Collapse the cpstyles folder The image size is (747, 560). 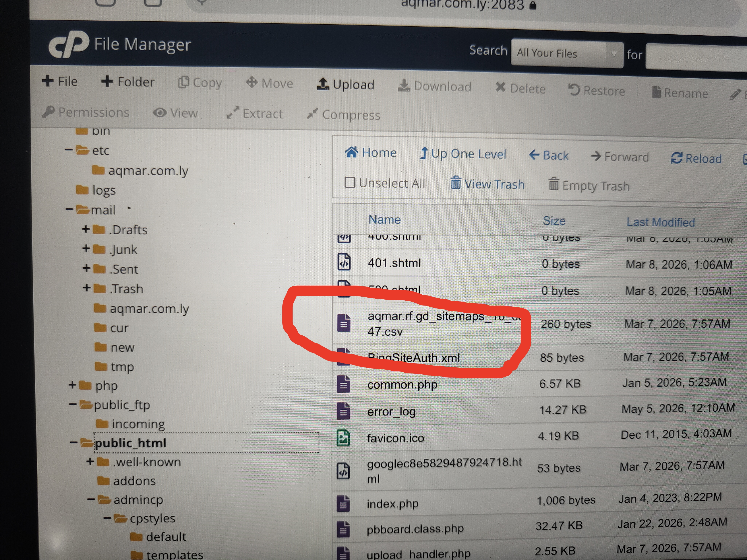107,518
